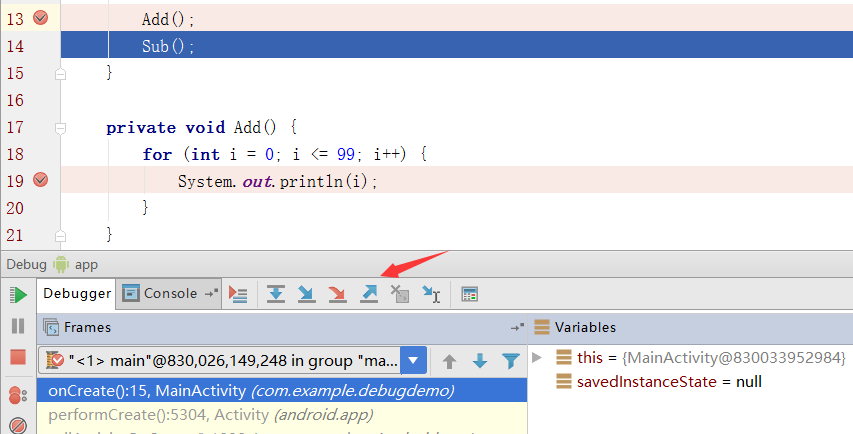Click Force Step Into icon

click(x=337, y=294)
